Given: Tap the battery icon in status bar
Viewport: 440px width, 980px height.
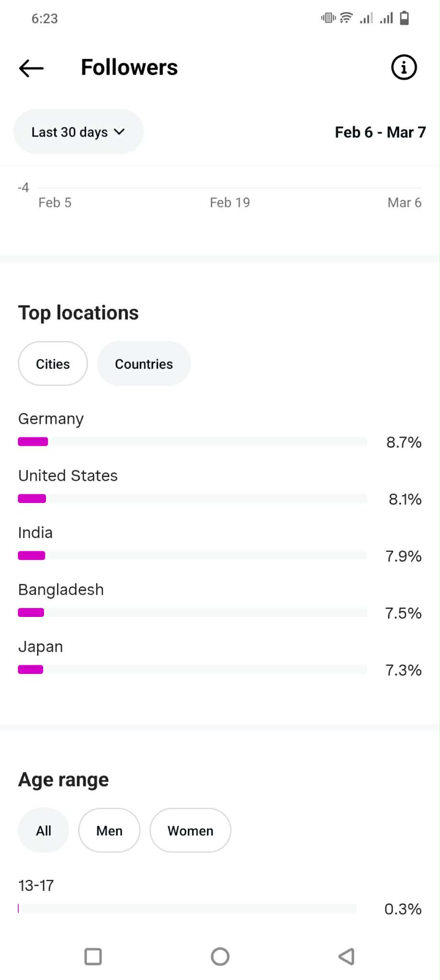Looking at the screenshot, I should coord(405,18).
